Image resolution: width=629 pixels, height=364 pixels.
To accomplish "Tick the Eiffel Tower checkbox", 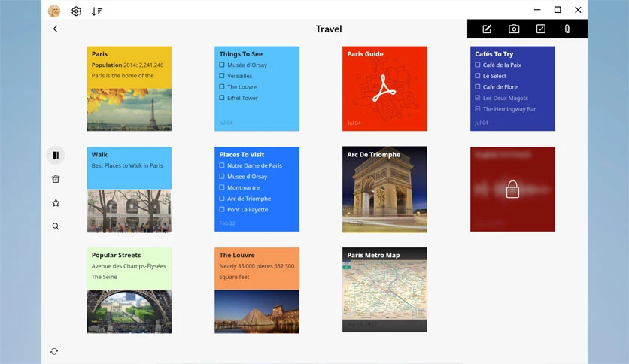I will click(x=222, y=98).
